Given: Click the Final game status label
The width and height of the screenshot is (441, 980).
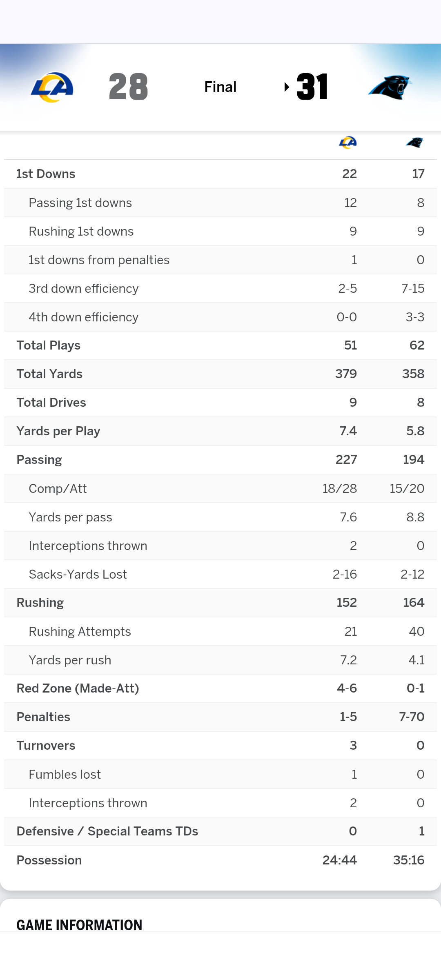Looking at the screenshot, I should [220, 87].
